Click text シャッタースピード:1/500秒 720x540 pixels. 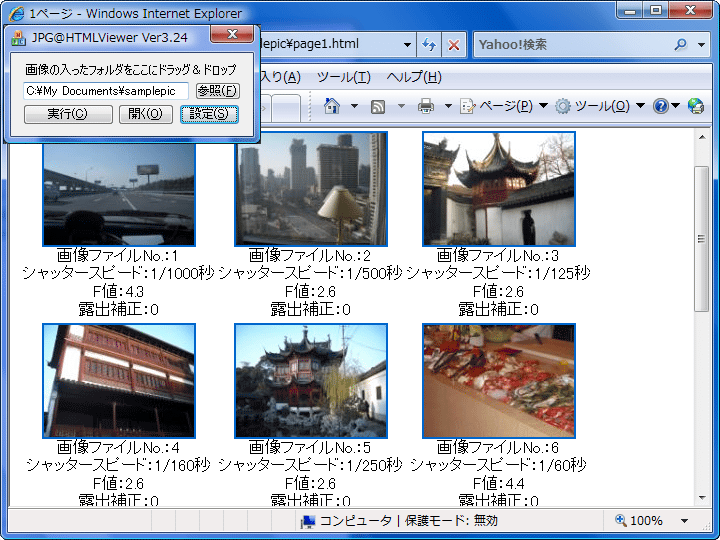(310, 273)
